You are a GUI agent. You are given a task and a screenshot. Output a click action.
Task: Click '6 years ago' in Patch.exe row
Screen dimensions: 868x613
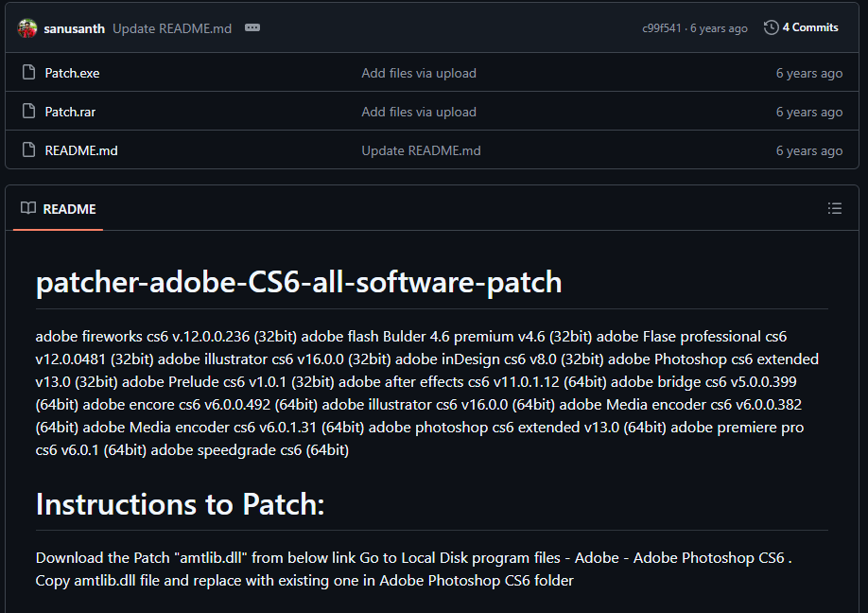coord(808,73)
